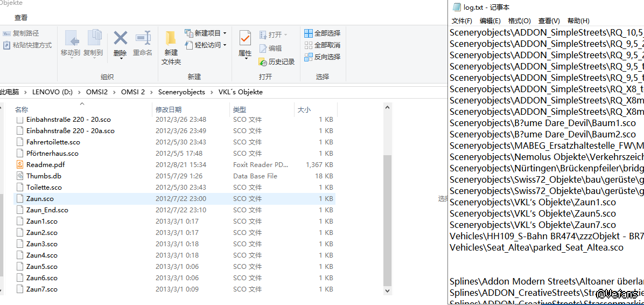Click VKL's Objekte\Zaun5.sco line in Notepad
644x305 pixels.
tap(533, 214)
